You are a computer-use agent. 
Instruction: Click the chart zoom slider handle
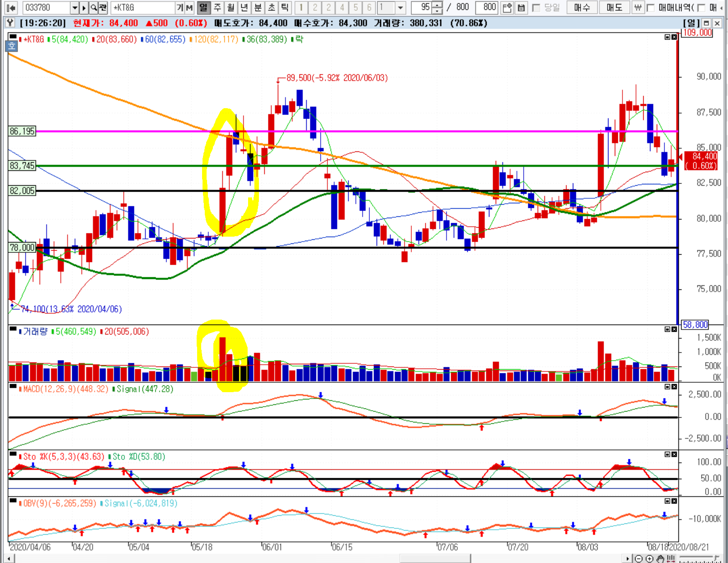click(715, 558)
